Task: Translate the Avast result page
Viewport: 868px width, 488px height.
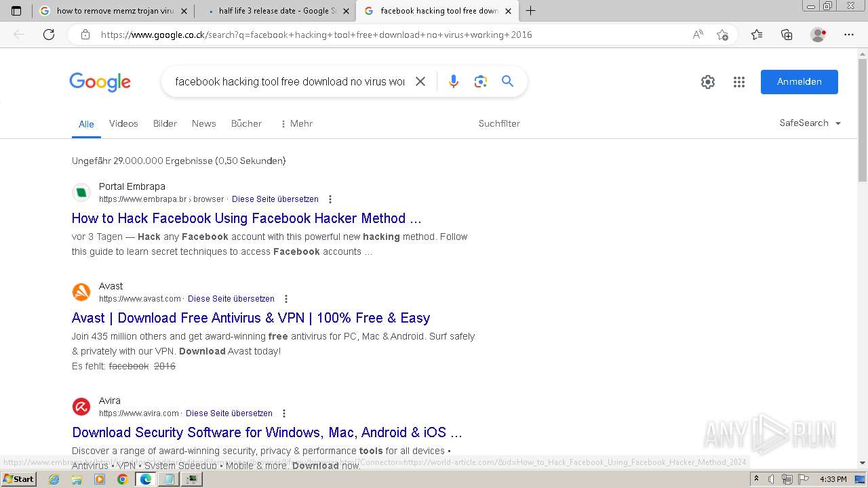Action: (x=231, y=299)
